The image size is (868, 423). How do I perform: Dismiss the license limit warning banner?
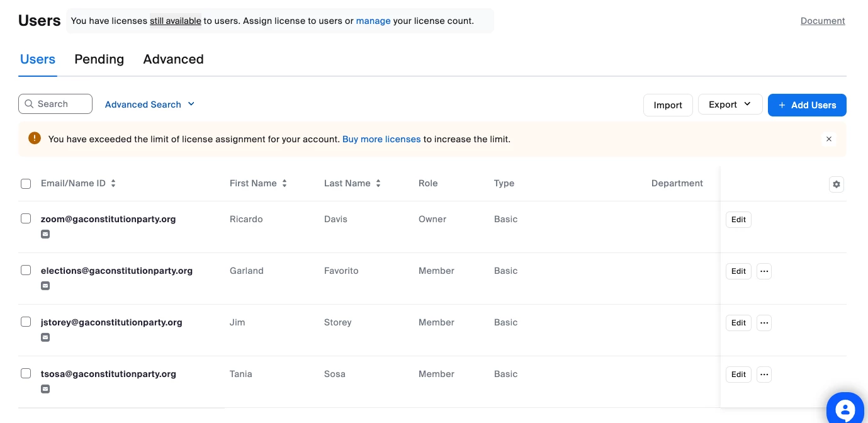coord(828,139)
